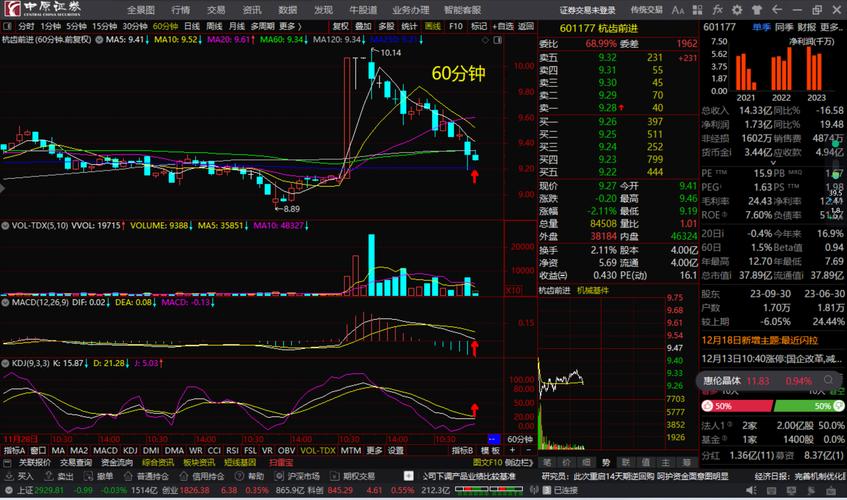Open the Aa font size setting
This screenshot has width=847, height=500.
(x=678, y=10)
